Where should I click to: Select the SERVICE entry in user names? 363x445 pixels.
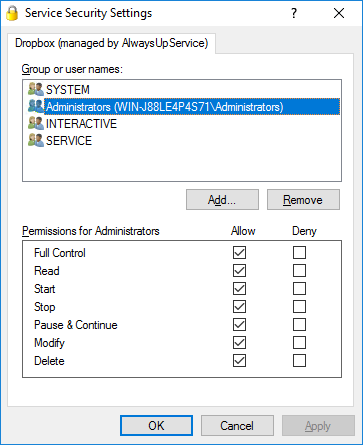pos(69,141)
